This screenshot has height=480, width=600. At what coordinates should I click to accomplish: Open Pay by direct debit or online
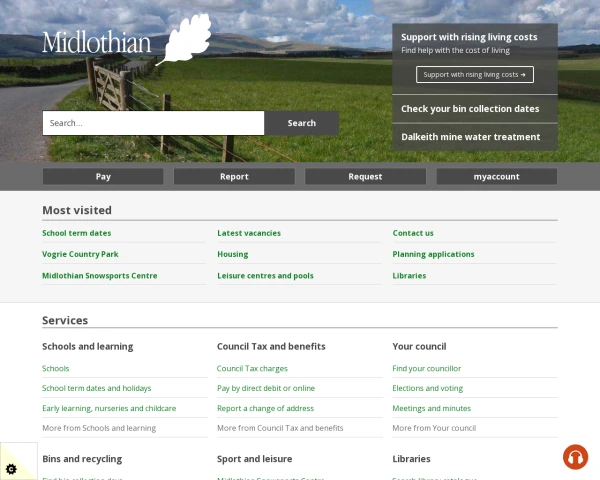coord(266,388)
